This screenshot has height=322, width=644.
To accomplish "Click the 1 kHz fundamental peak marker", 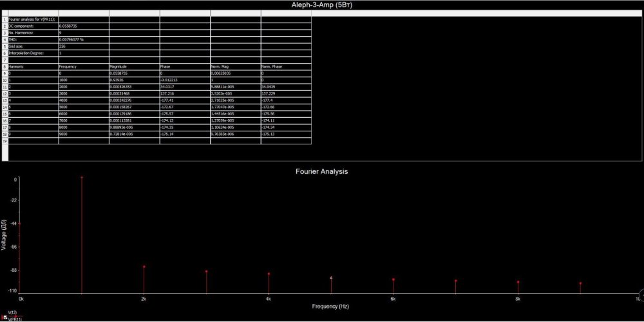I will pyautogui.click(x=82, y=177).
